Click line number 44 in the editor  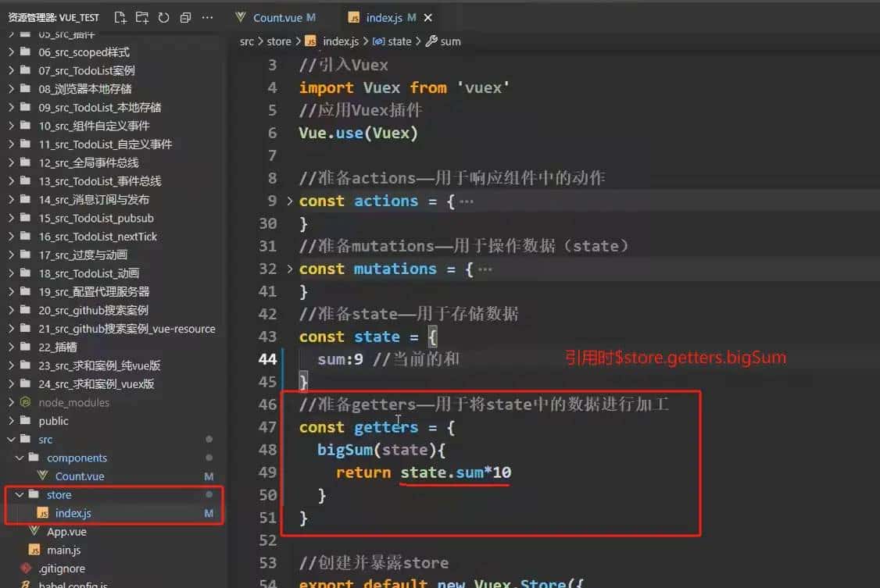[268, 358]
